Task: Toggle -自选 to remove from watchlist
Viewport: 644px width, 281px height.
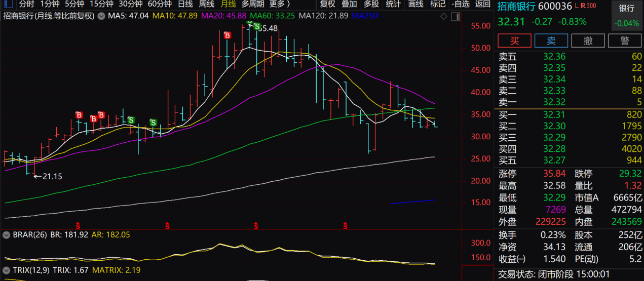Action: coord(460,4)
